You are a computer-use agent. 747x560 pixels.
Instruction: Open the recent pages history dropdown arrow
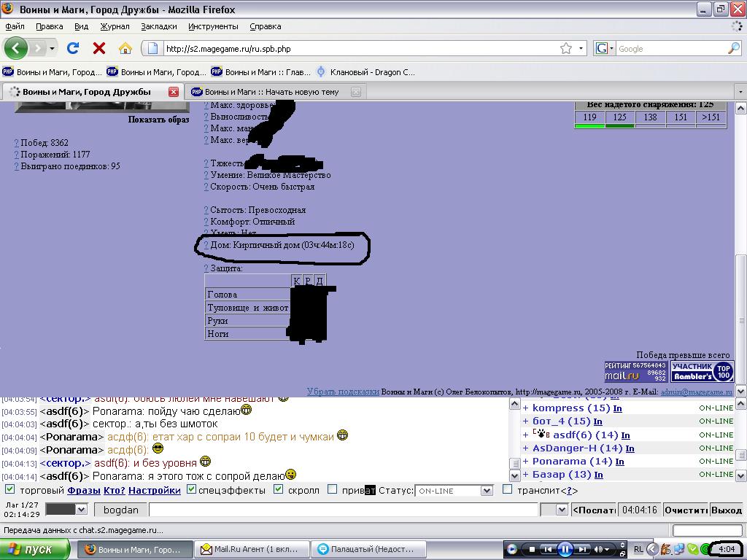(x=52, y=48)
